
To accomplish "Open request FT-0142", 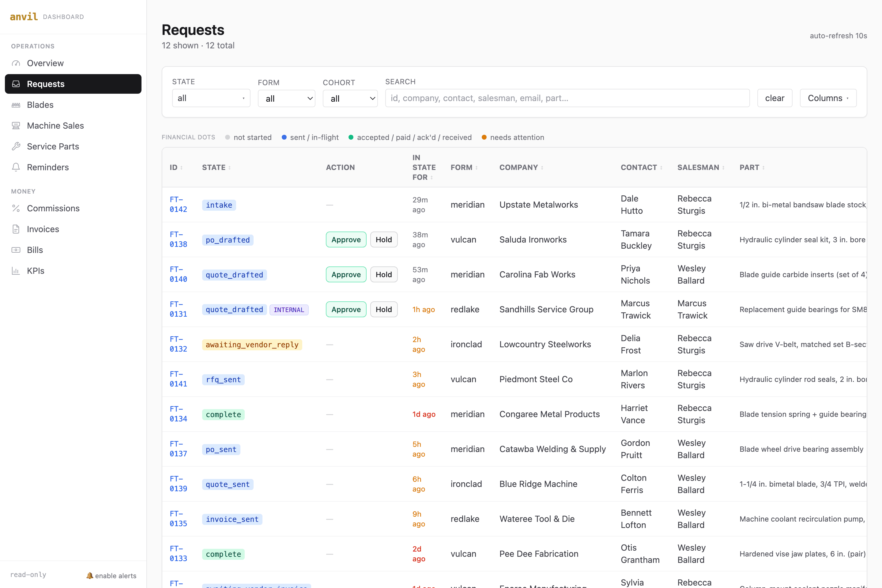I will (x=179, y=204).
